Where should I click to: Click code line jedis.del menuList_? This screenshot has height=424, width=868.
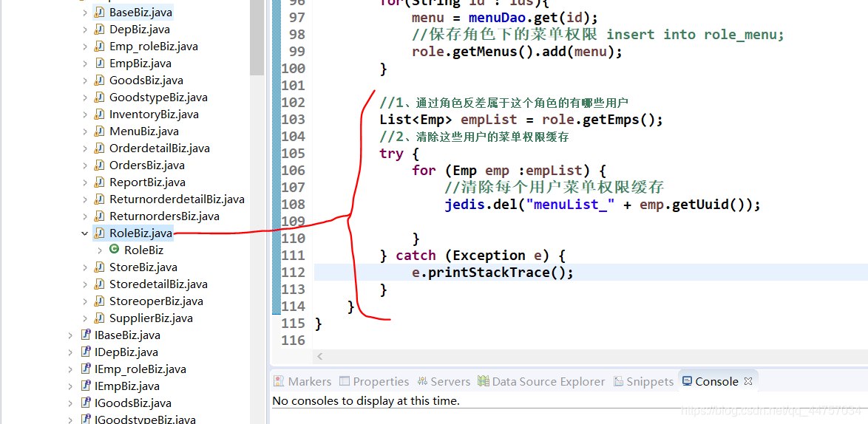click(603, 205)
